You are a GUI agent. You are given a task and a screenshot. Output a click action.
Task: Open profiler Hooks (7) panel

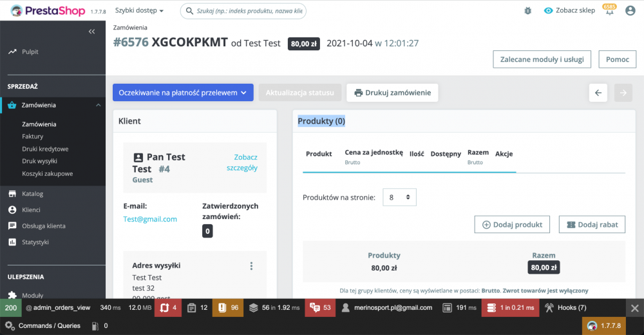tap(565, 307)
